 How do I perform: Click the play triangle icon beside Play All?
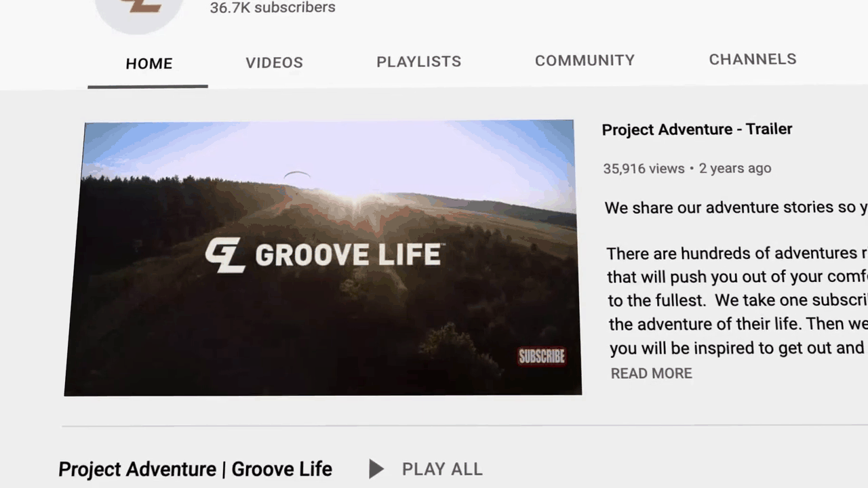click(376, 469)
